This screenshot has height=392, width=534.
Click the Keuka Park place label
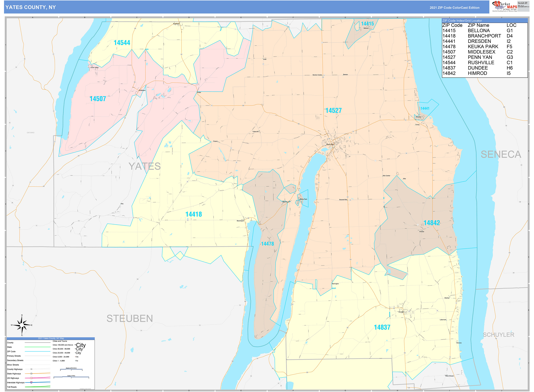click(x=303, y=199)
